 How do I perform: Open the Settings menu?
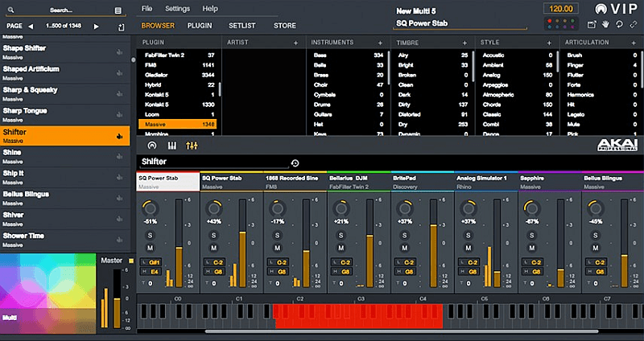point(178,8)
